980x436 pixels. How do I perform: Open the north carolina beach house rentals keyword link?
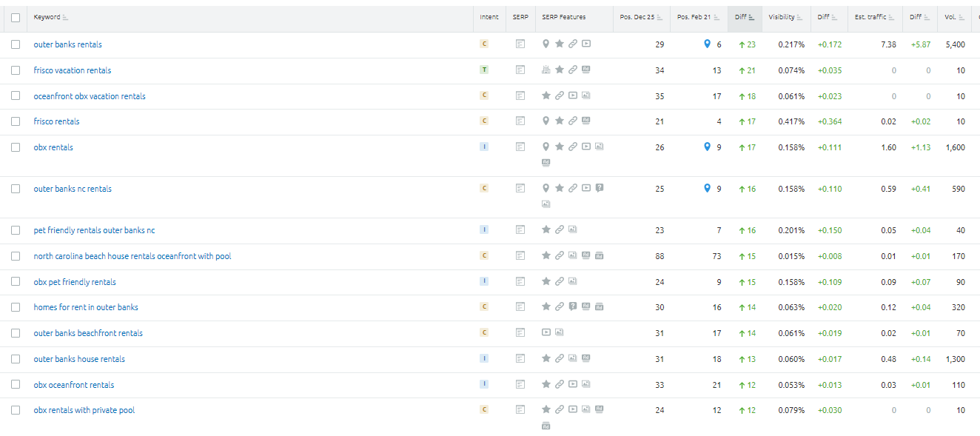[x=132, y=256]
